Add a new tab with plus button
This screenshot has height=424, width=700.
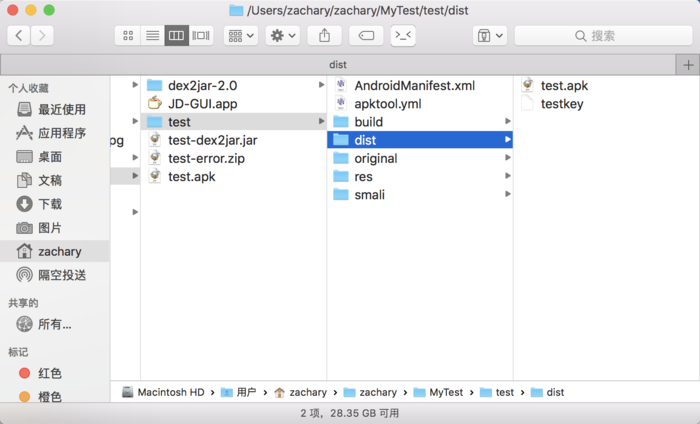[688, 65]
